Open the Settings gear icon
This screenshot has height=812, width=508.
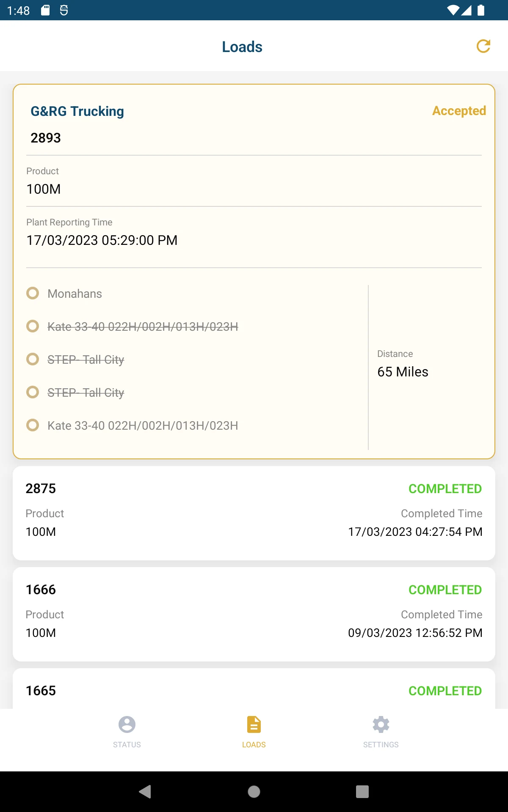(381, 724)
